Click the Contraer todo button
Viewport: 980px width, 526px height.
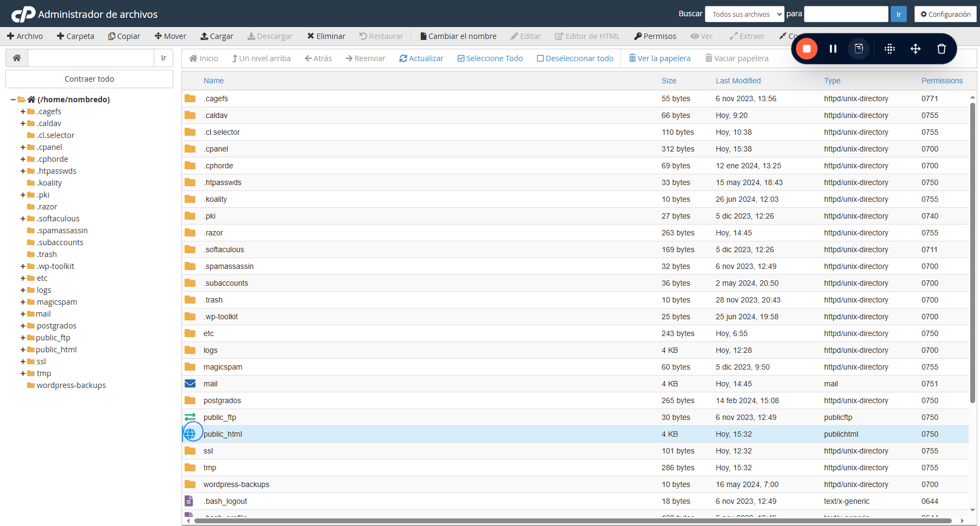pyautogui.click(x=89, y=79)
